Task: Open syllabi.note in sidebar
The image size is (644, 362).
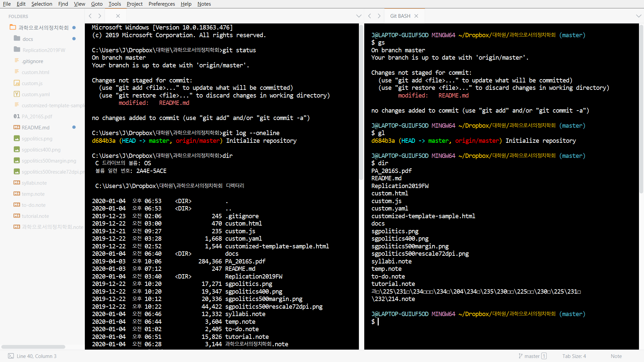Action: click(x=34, y=183)
